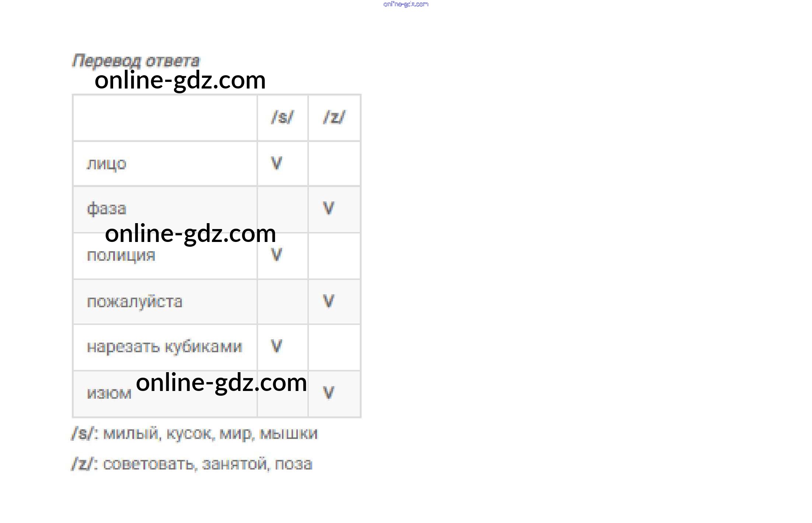Screen dimensions: 812x523
Task: Click the word 'фаза' in the table
Action: pos(107,209)
